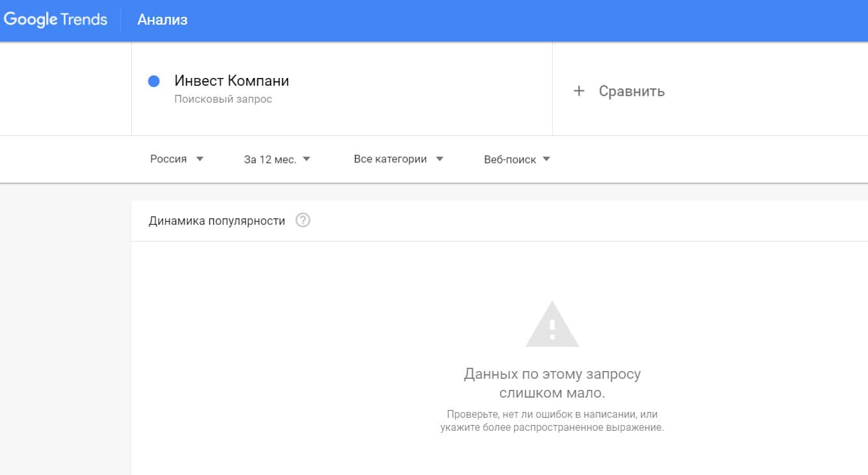Screen dimensions: 868x475
Task: Expand the Все категории dropdown
Action: (390, 159)
